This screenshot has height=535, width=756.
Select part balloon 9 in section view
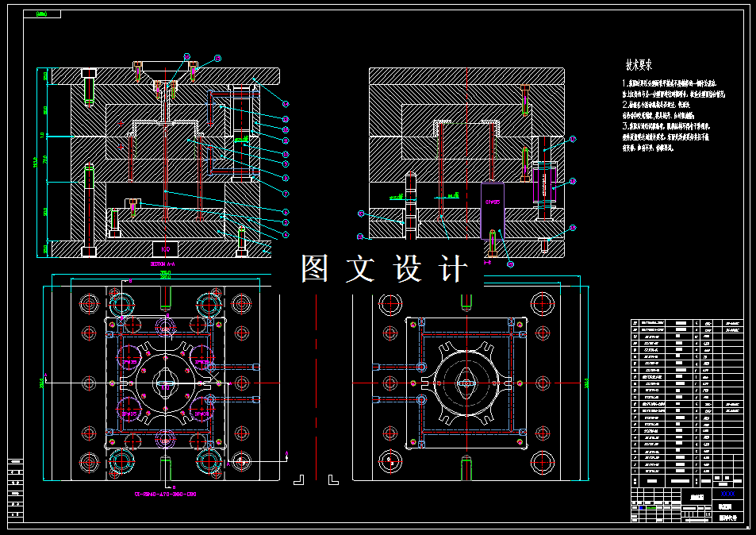(x=286, y=164)
